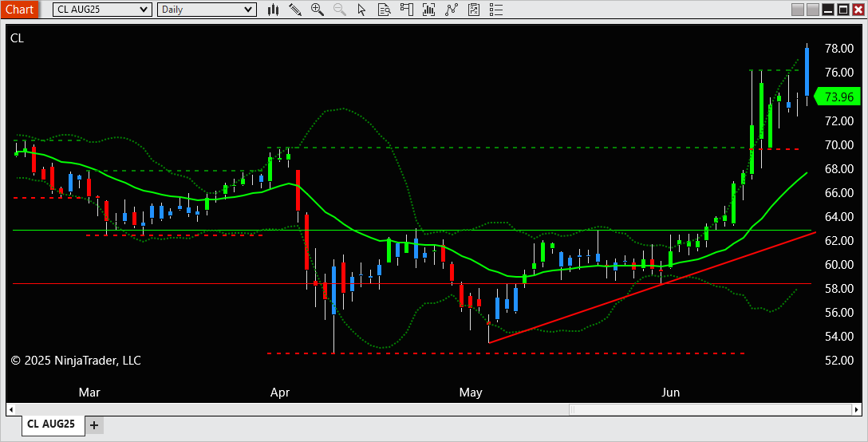Click the 73.96 current price marker

838,97
